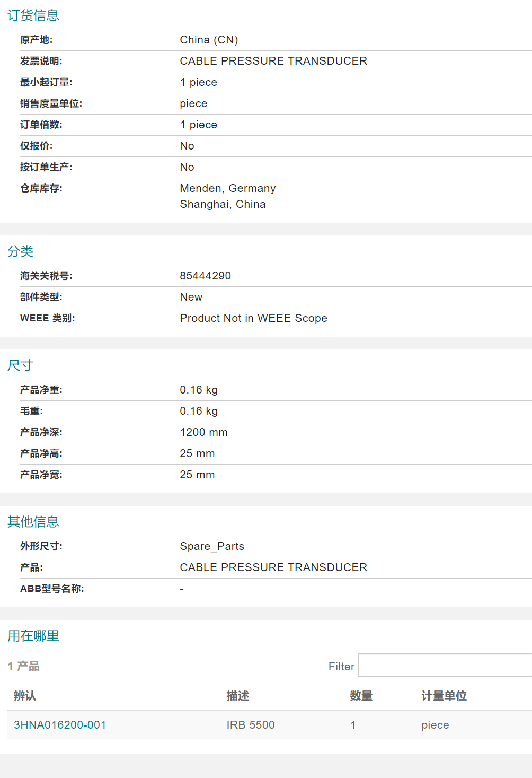Image resolution: width=532 pixels, height=778 pixels.
Task: Click the 1200 mm net depth value
Action: point(203,432)
